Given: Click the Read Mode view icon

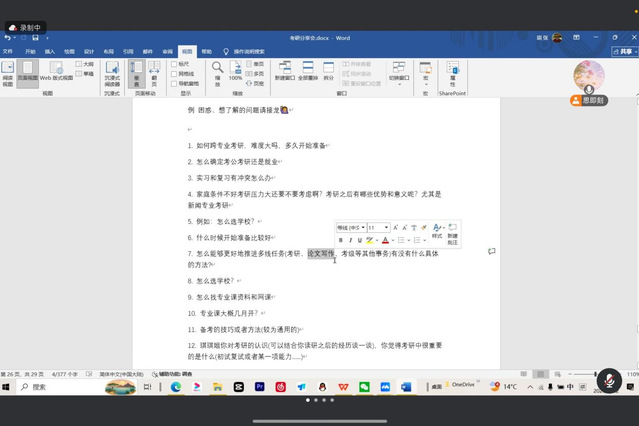Looking at the screenshot, I should (x=8, y=69).
